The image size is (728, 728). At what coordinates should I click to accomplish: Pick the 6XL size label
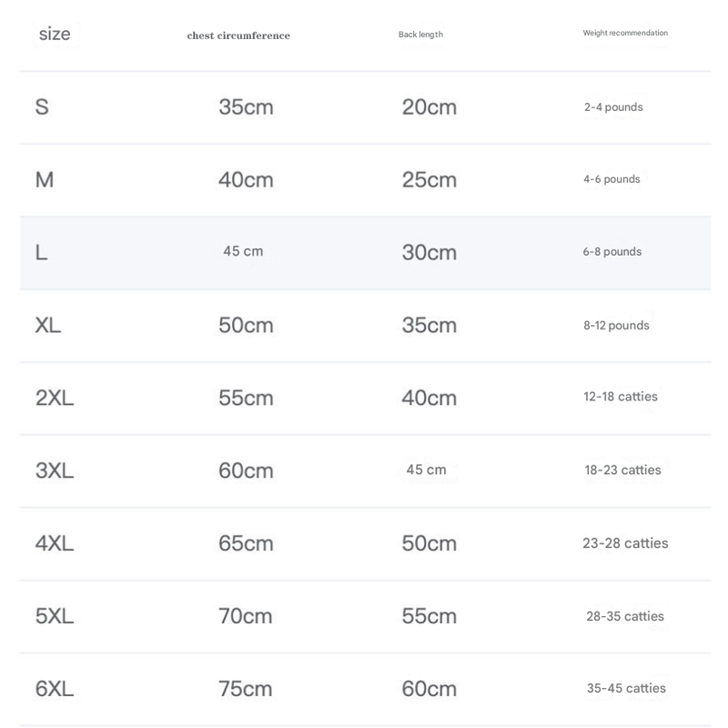click(55, 689)
